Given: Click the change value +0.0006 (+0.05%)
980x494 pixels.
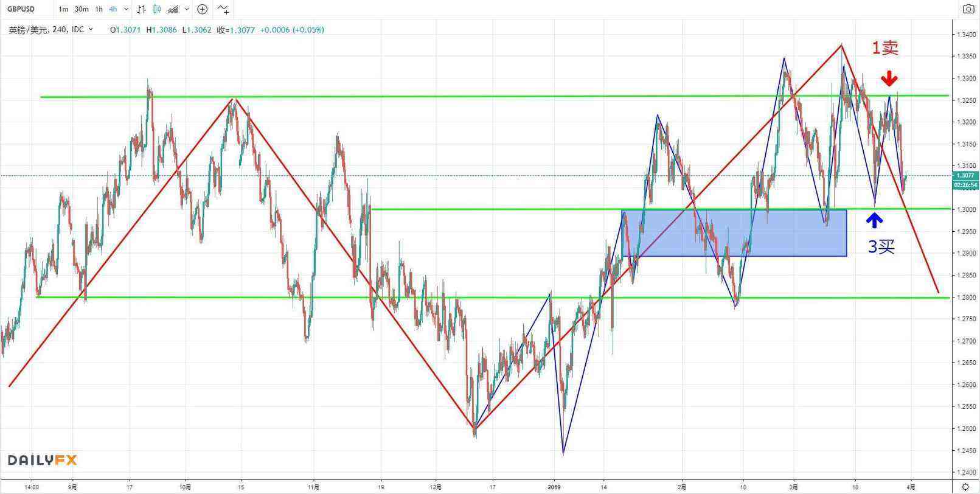Looking at the screenshot, I should tap(292, 29).
